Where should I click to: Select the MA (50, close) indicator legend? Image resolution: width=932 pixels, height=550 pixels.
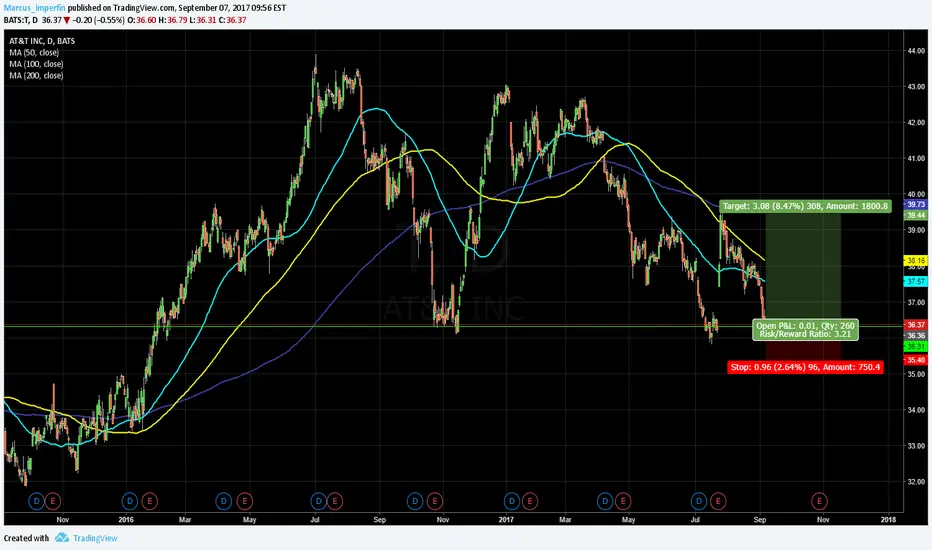pyautogui.click(x=34, y=52)
